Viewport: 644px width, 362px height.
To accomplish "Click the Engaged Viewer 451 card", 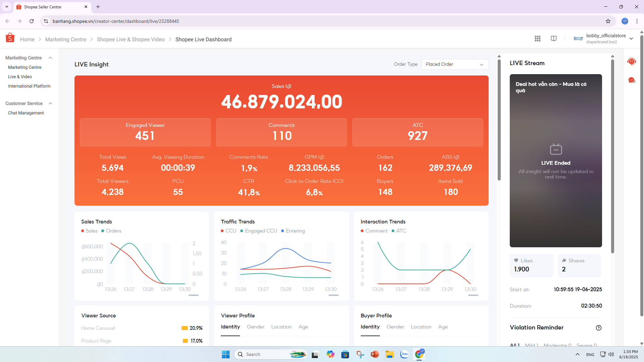I will [145, 132].
